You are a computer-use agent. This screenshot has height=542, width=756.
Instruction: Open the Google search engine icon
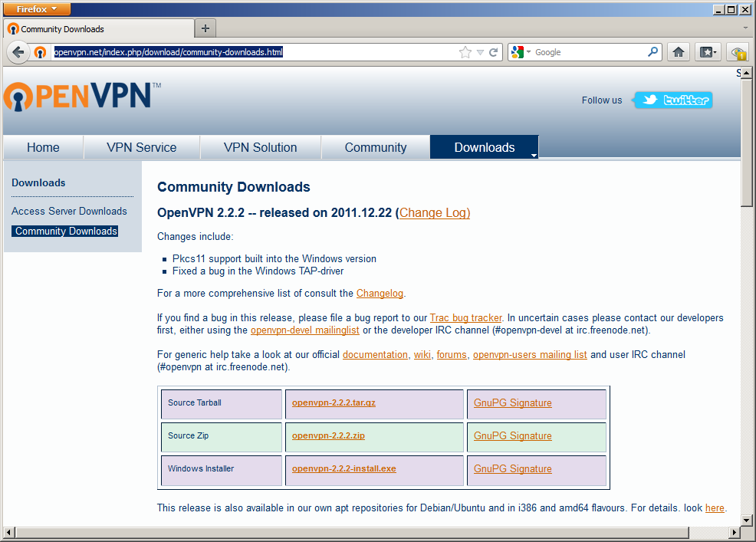pos(518,52)
